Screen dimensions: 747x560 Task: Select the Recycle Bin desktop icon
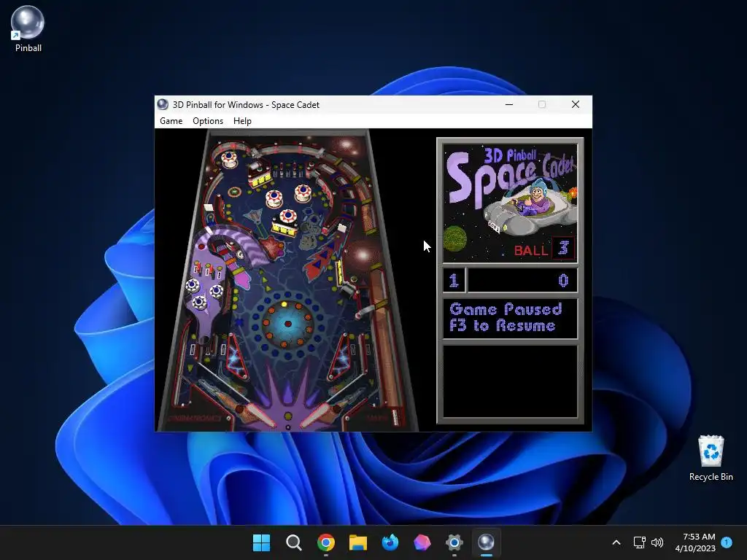tap(711, 458)
